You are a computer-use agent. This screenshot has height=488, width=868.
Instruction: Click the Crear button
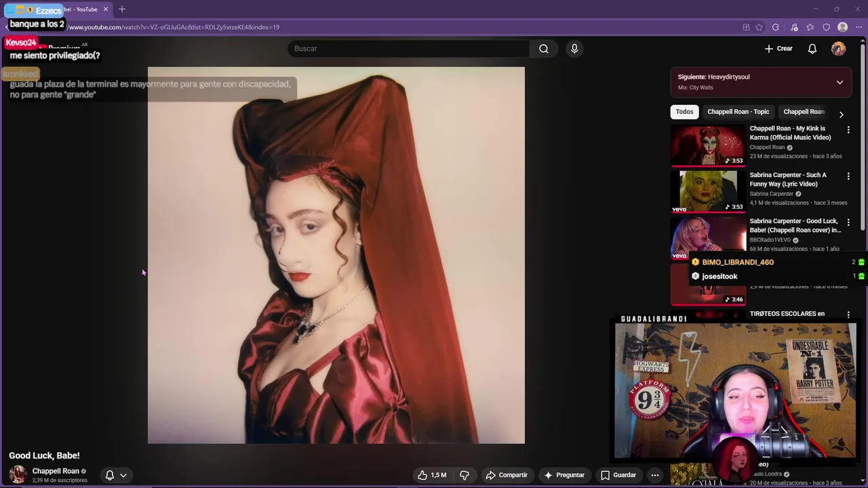(778, 49)
